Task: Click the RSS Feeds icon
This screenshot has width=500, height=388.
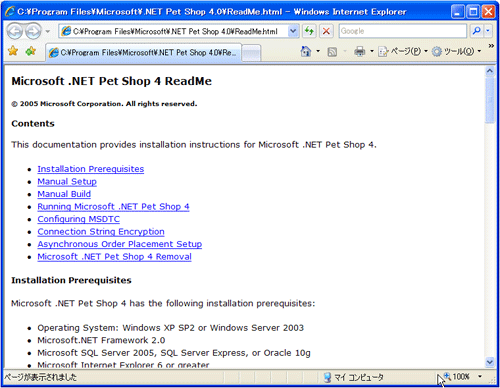Action: [332, 52]
